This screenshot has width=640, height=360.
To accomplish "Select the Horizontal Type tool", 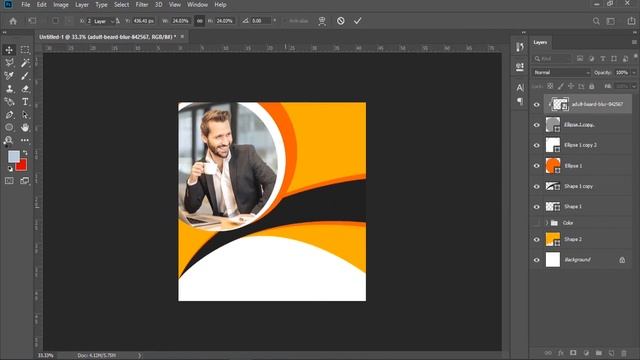I will (25, 102).
